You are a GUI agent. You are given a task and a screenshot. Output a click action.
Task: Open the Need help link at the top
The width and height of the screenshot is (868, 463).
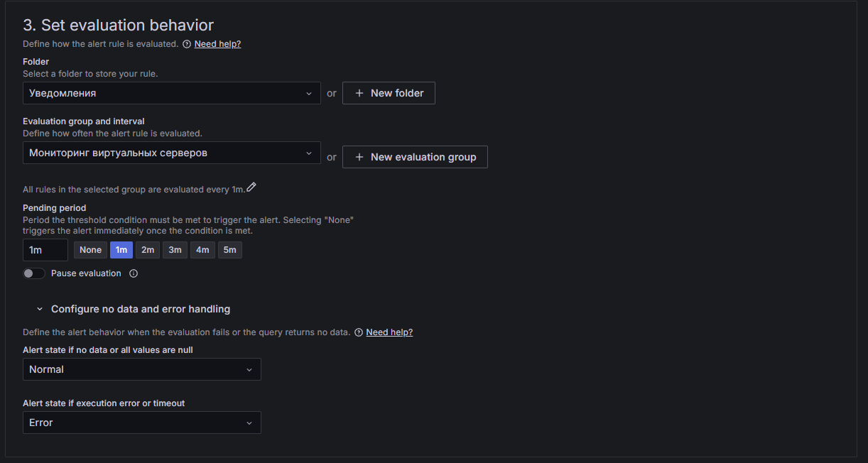point(217,43)
